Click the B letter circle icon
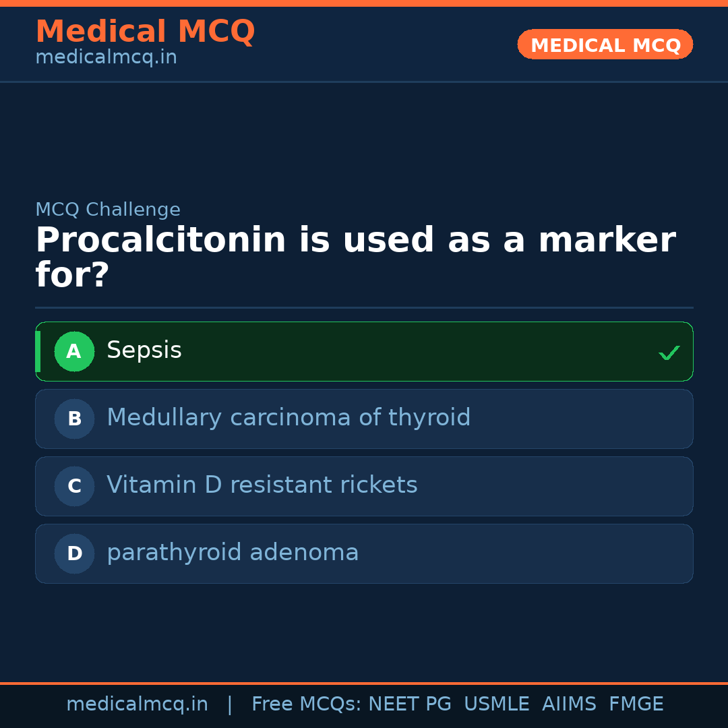The height and width of the screenshot is (728, 728). click(74, 419)
